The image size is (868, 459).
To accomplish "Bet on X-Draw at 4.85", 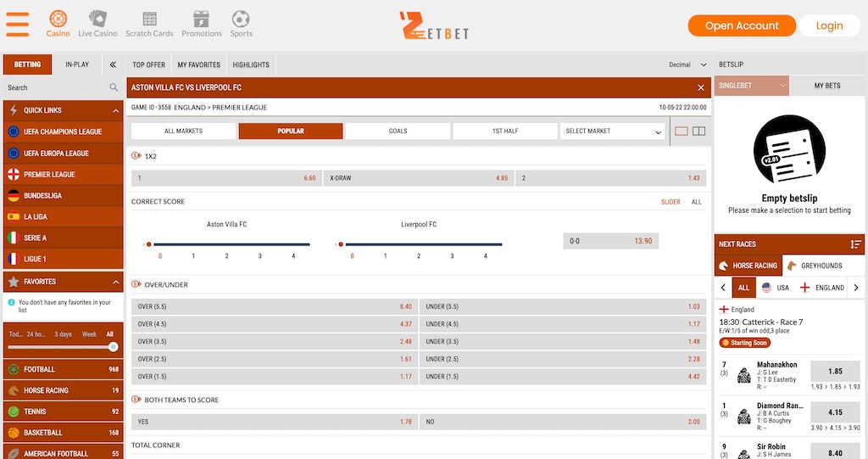I will [419, 178].
